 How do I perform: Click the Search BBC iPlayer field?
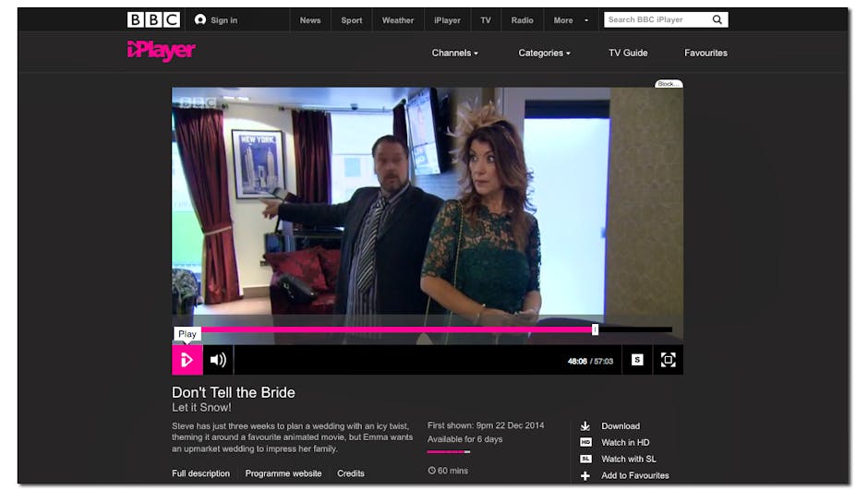(656, 20)
